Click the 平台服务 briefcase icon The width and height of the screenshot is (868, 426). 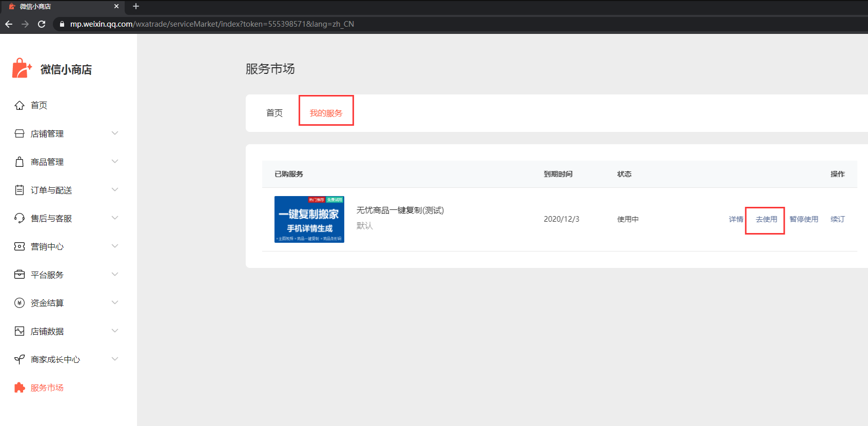(x=19, y=275)
